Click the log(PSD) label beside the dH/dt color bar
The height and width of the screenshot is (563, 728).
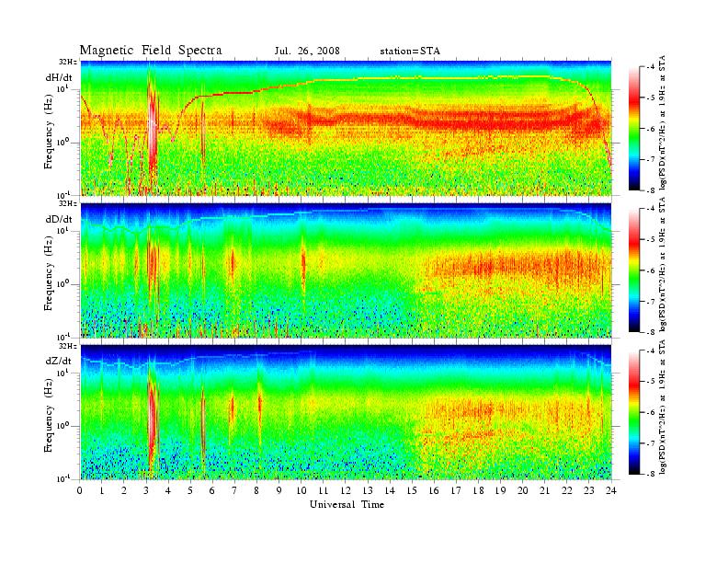tap(663, 122)
